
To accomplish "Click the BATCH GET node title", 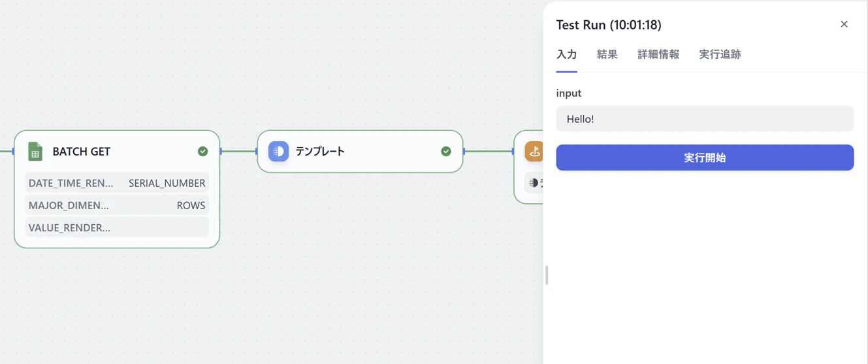I will click(x=82, y=152).
